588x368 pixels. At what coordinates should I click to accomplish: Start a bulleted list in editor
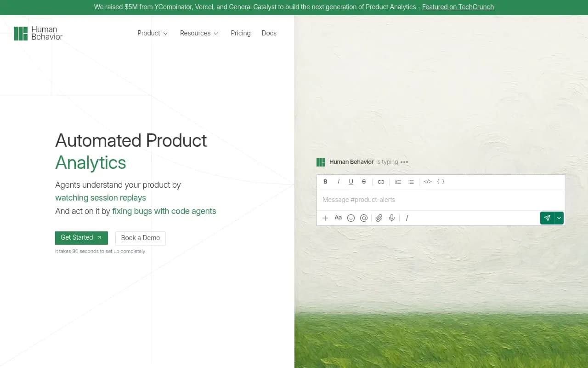411,182
